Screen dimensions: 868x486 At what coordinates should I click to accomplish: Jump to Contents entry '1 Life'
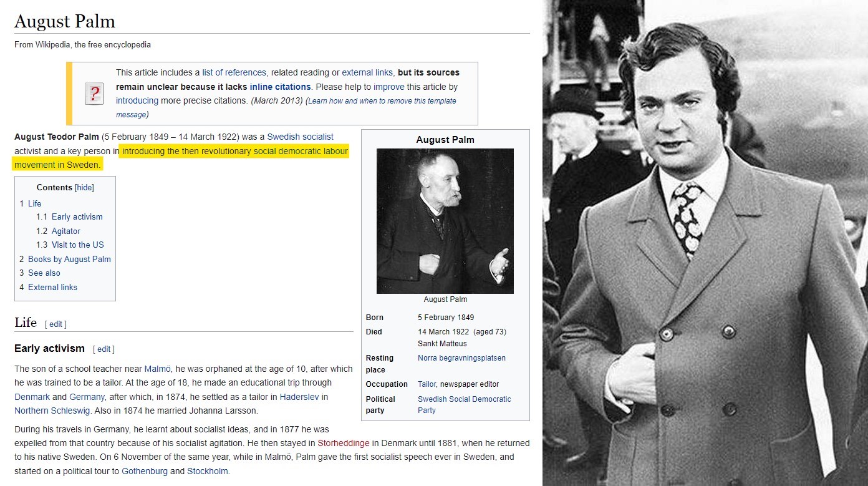click(31, 203)
